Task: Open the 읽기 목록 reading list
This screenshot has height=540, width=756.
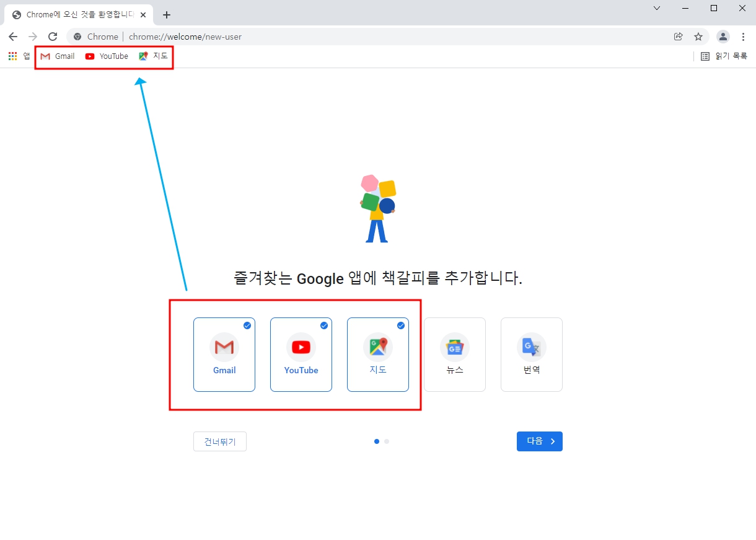Action: 724,56
